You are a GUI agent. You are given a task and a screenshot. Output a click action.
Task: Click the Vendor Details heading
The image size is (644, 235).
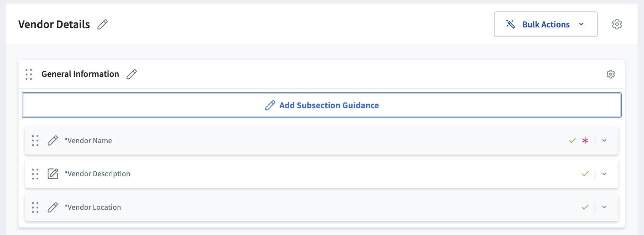tap(54, 24)
